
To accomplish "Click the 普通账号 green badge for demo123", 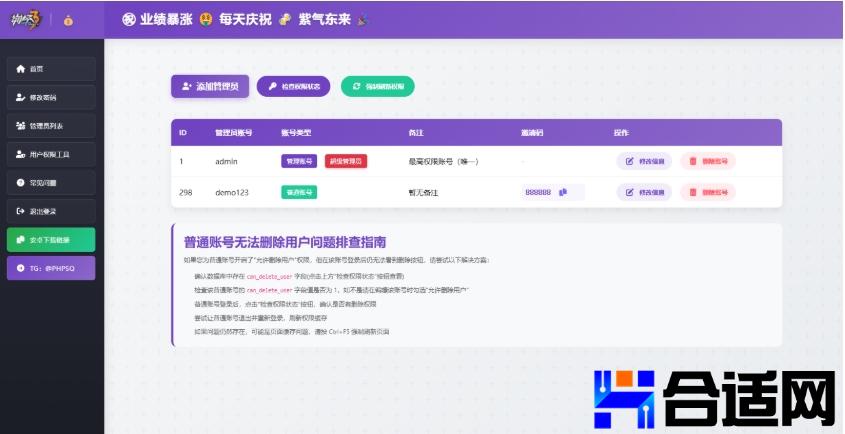I will click(x=299, y=192).
